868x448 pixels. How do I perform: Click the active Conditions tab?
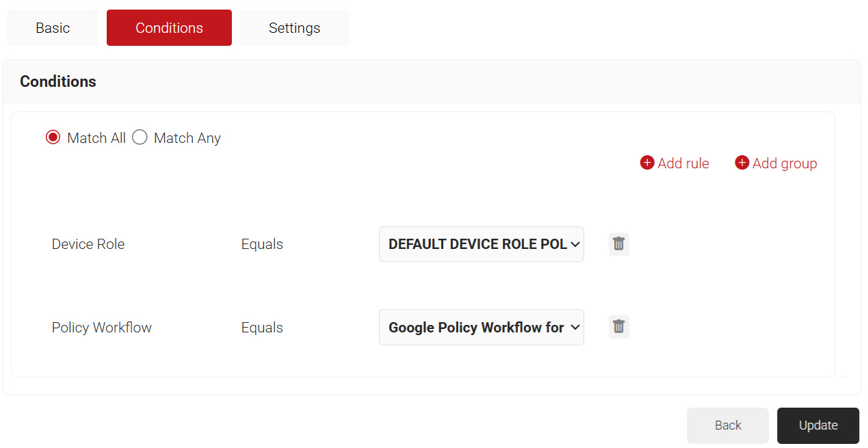coord(169,28)
